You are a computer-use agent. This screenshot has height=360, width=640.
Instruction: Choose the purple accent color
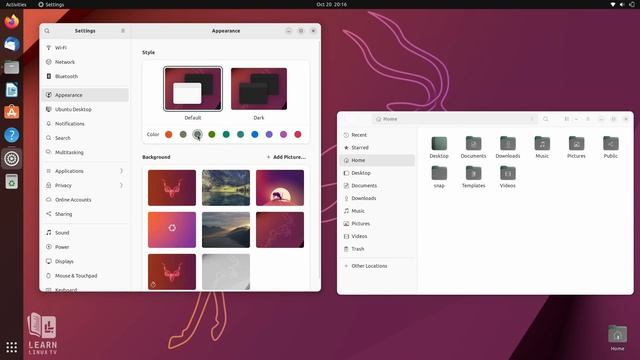tap(269, 134)
